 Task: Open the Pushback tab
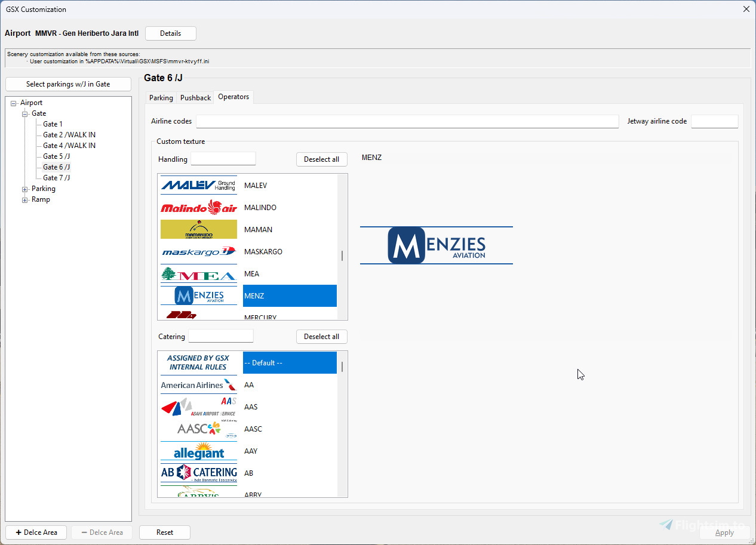195,98
